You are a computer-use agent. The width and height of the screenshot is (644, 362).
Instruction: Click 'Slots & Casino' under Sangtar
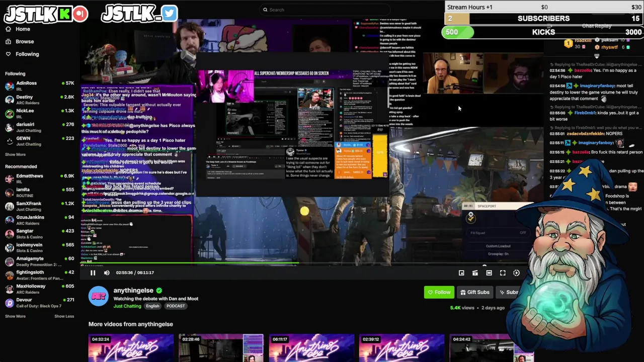[30, 237]
